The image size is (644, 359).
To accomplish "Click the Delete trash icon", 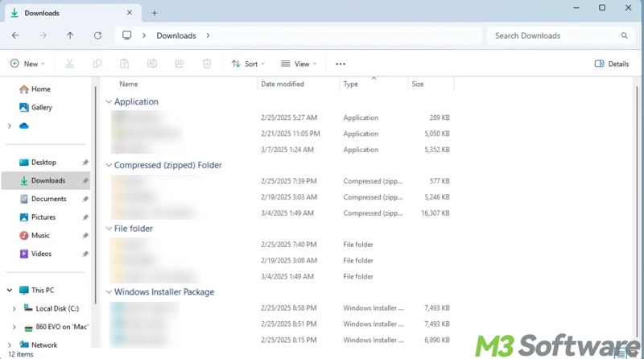I will pyautogui.click(x=207, y=64).
